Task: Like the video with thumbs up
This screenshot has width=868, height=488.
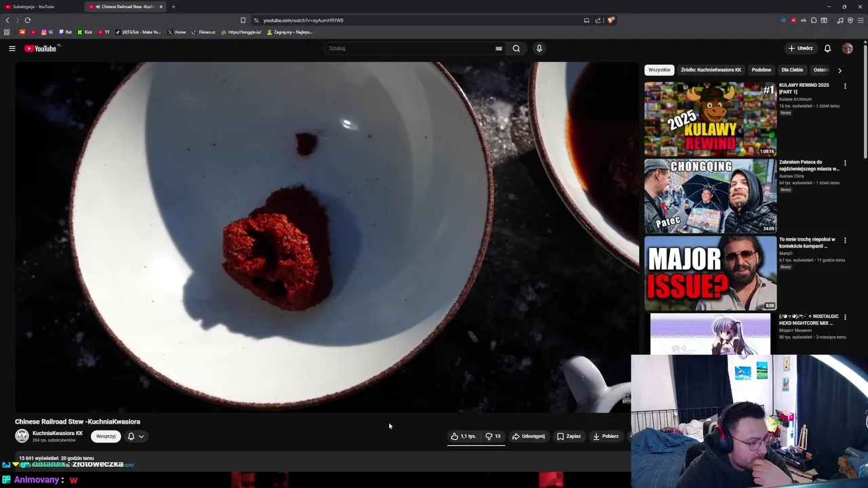Action: (463, 436)
